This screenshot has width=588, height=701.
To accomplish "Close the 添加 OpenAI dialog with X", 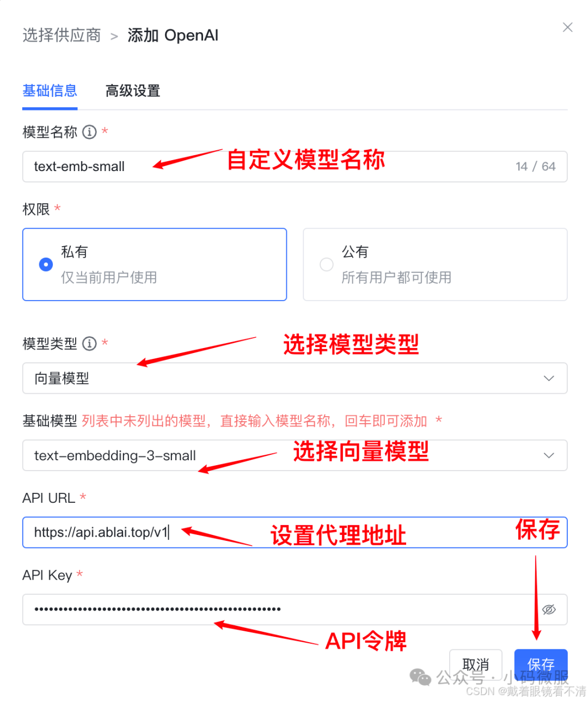I will click(567, 27).
